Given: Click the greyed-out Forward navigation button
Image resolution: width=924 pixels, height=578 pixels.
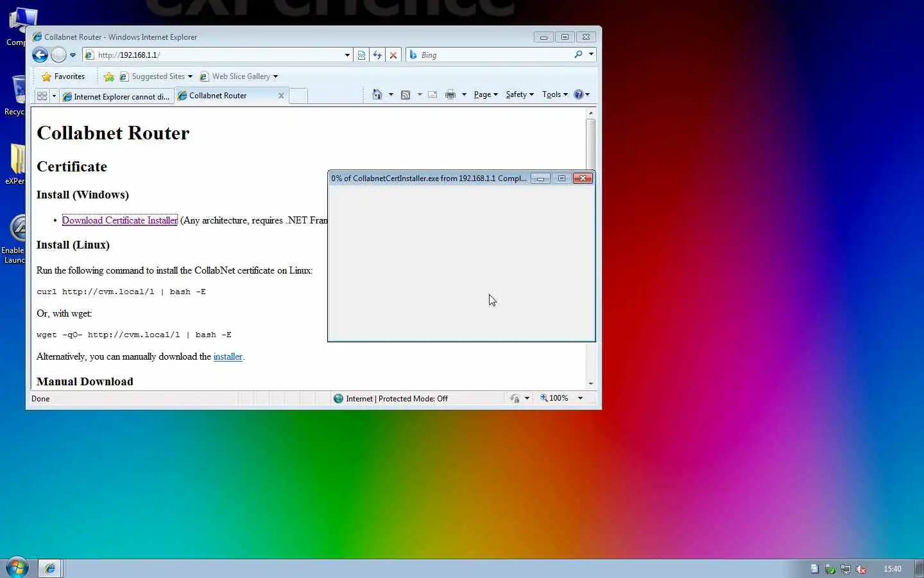Looking at the screenshot, I should (58, 55).
